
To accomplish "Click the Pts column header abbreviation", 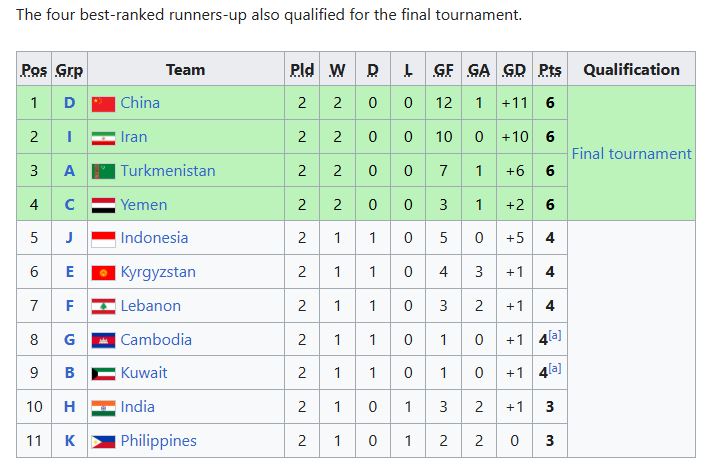I will (550, 70).
